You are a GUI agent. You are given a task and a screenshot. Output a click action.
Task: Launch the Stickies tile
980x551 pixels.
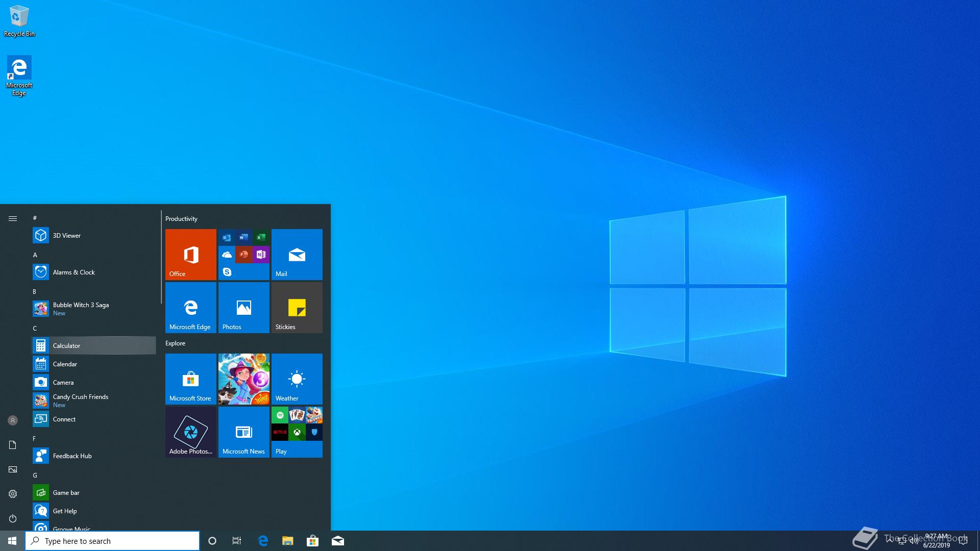coord(297,308)
